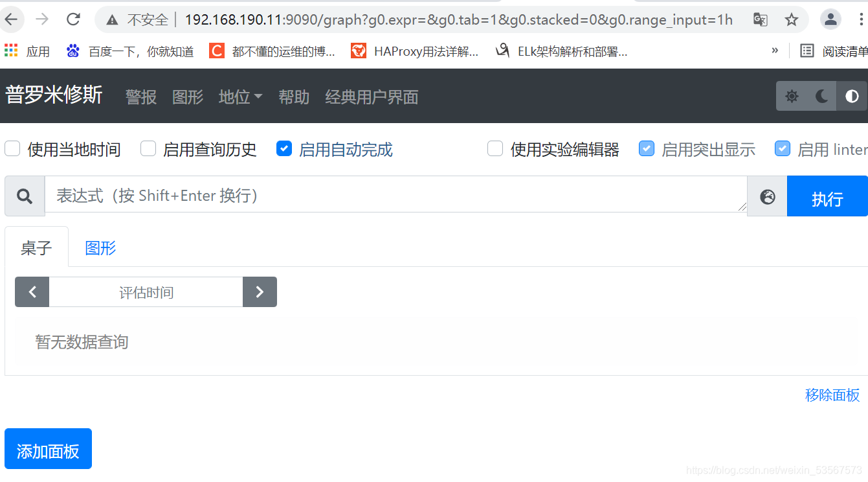Step evaluation time back with left chevron
This screenshot has width=868, height=482.
coord(32,292)
